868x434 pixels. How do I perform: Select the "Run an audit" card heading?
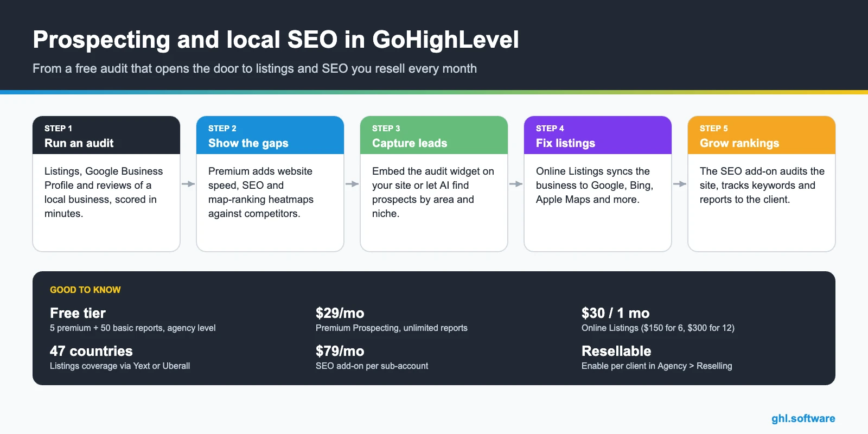(79, 143)
